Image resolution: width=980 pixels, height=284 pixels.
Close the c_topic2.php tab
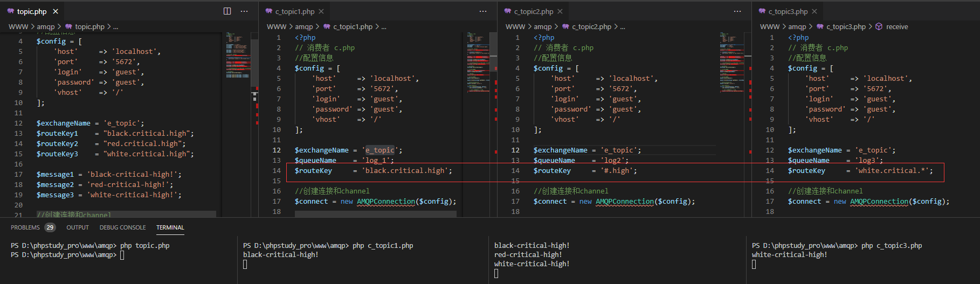click(560, 11)
